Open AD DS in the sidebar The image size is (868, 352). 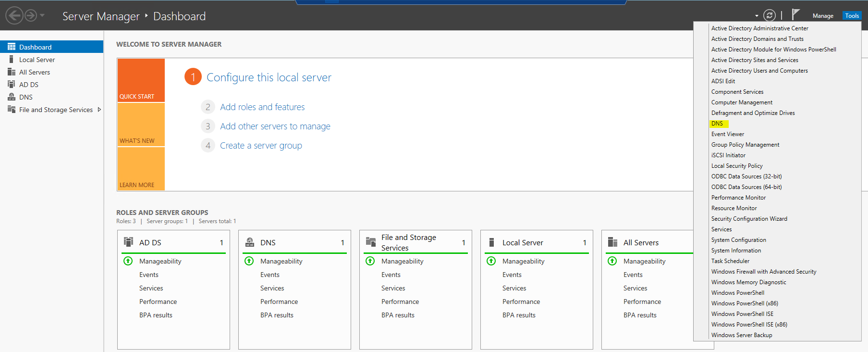point(29,85)
